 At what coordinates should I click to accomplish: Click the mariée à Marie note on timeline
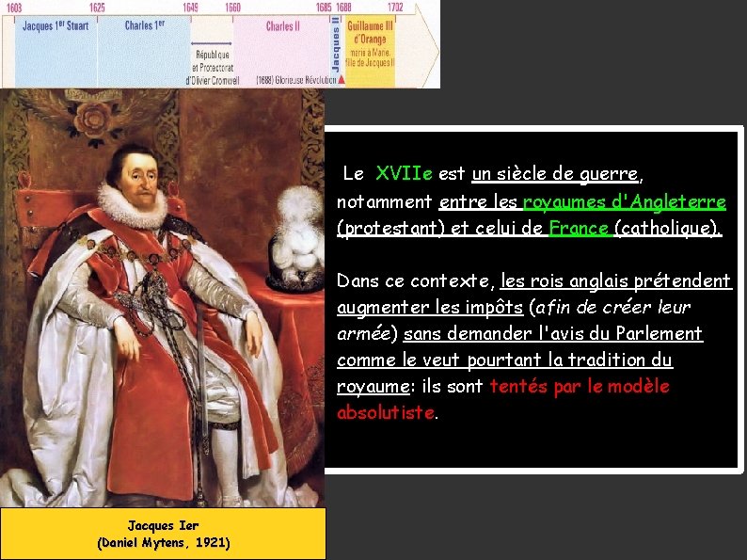pos(370,57)
